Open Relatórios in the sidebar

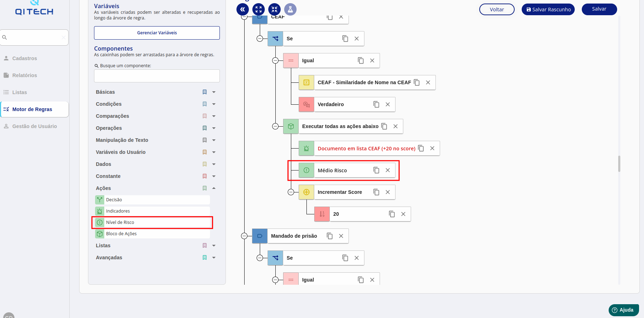(x=34, y=75)
